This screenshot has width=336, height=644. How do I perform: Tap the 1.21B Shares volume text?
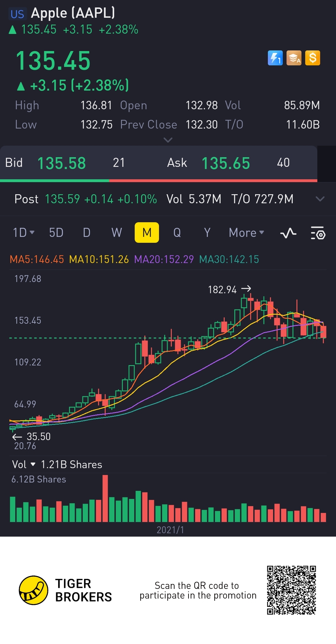[72, 464]
